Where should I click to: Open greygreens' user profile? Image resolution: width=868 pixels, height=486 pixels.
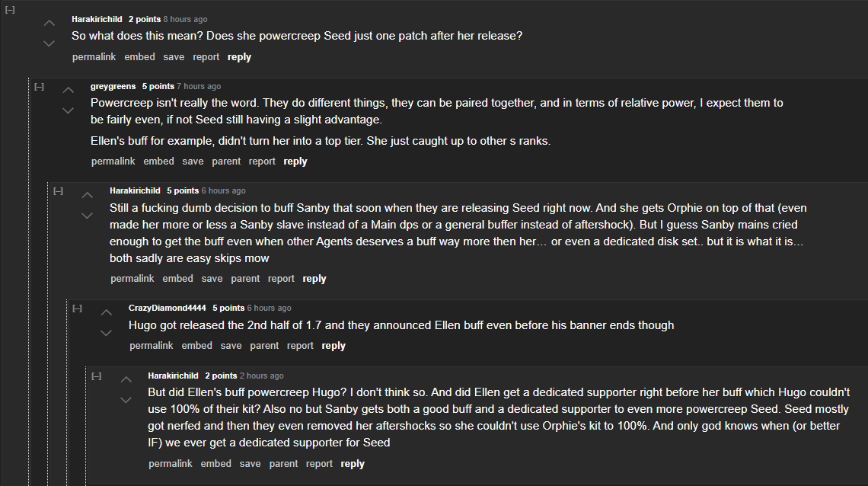pyautogui.click(x=113, y=87)
